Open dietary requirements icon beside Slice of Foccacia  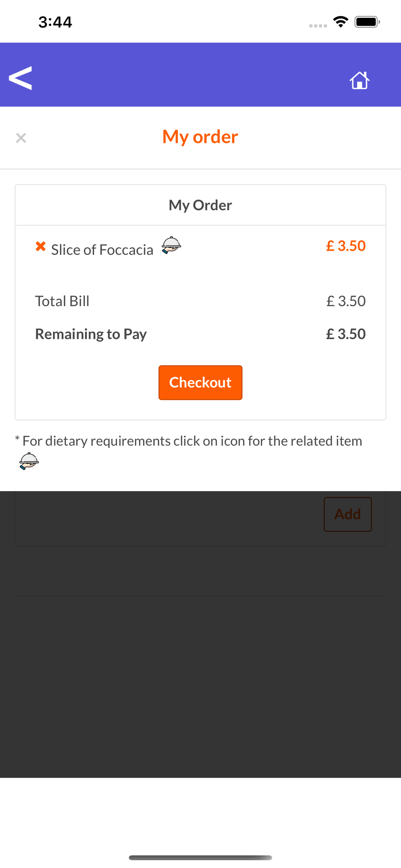coord(171,245)
